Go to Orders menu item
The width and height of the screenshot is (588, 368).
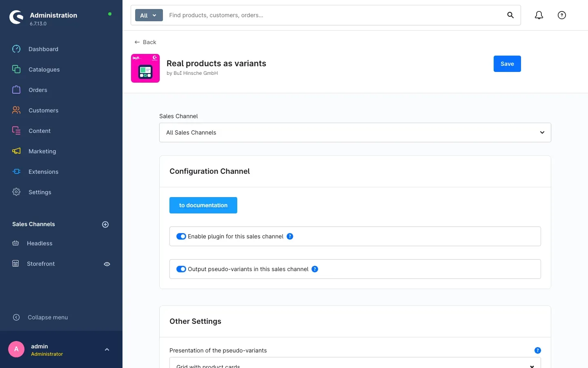pos(38,90)
